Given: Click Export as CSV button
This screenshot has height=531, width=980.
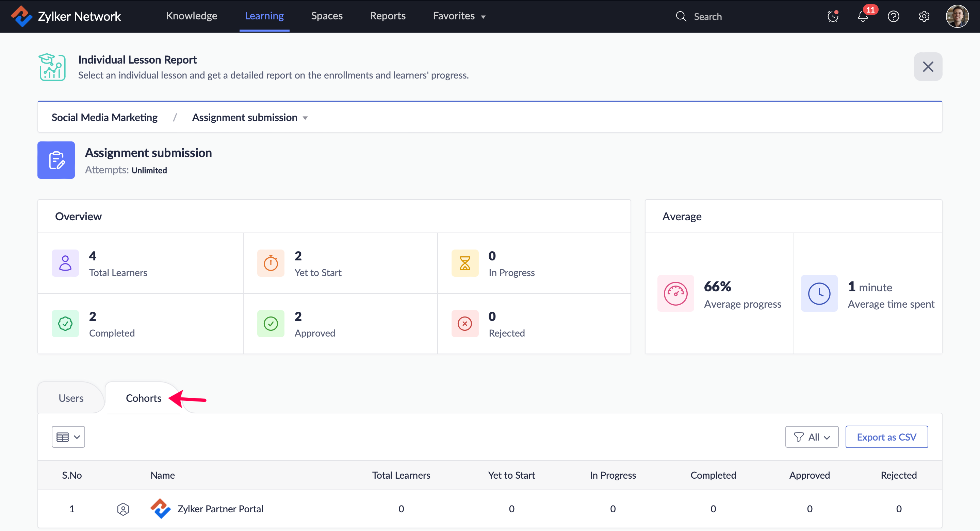Looking at the screenshot, I should pos(886,437).
